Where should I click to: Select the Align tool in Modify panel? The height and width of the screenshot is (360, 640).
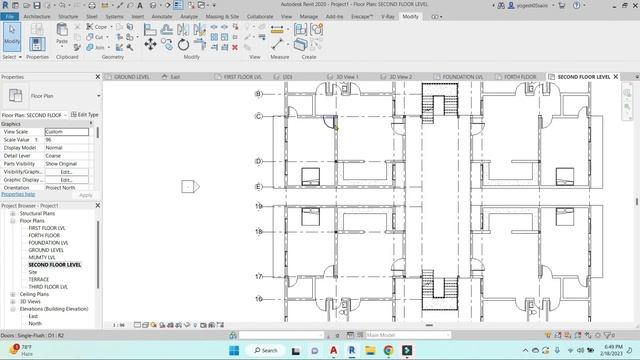[x=150, y=29]
